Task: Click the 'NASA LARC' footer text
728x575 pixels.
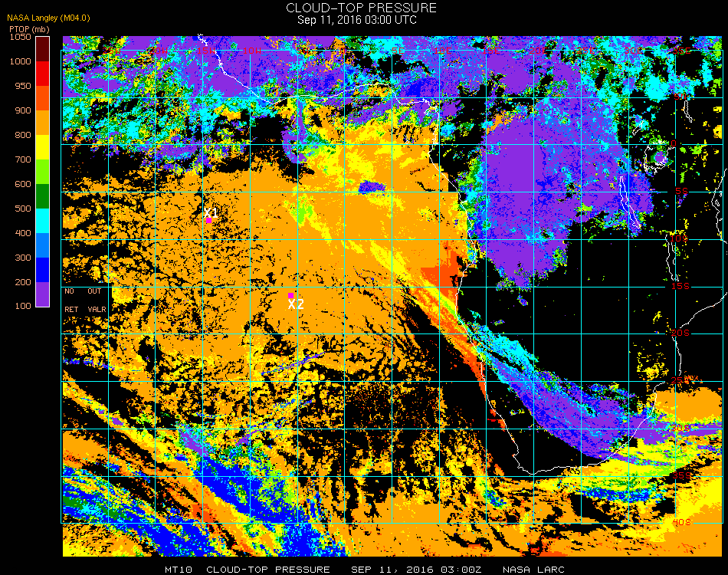Action: point(533,570)
